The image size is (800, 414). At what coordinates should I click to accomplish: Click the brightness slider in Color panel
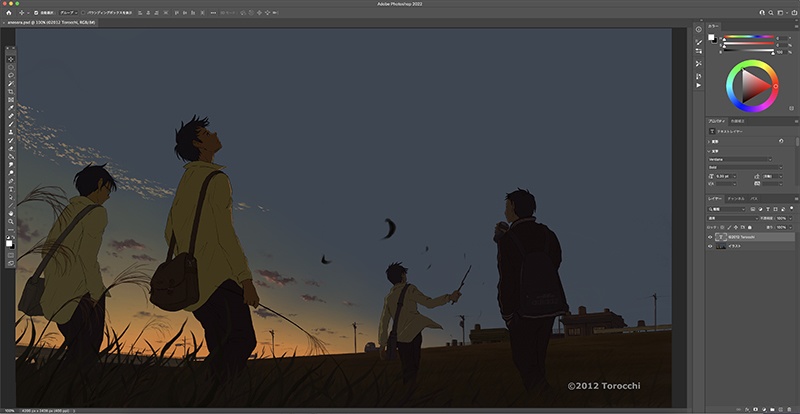[748, 51]
